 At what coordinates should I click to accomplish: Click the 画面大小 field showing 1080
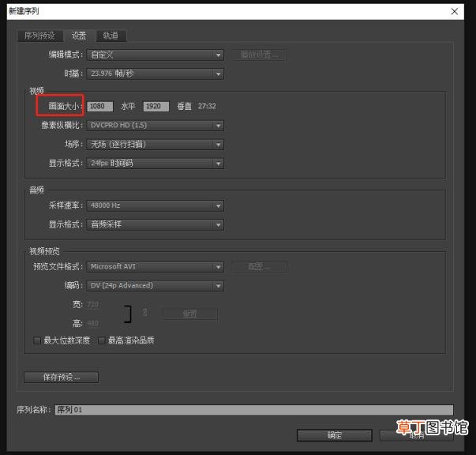point(100,107)
